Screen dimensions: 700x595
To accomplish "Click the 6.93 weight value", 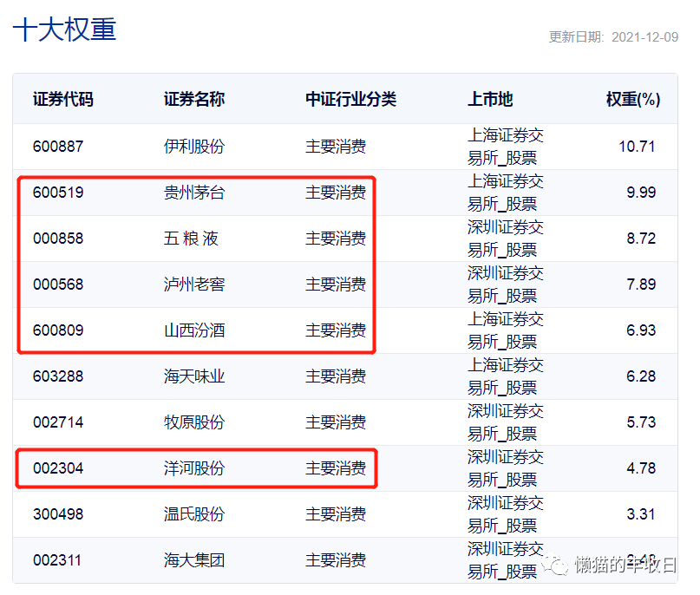I will coord(641,330).
